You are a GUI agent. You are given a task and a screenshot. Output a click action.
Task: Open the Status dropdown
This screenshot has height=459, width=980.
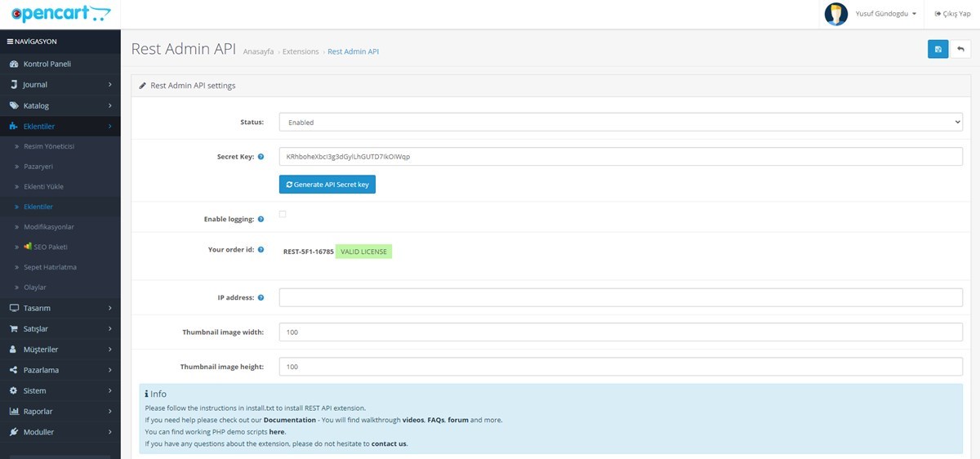click(621, 122)
